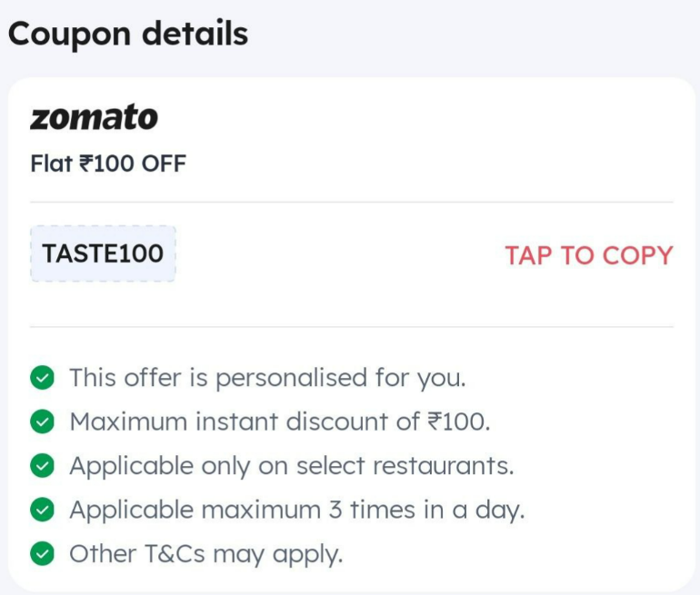Open the Other T&Cs may apply text

coord(206,554)
